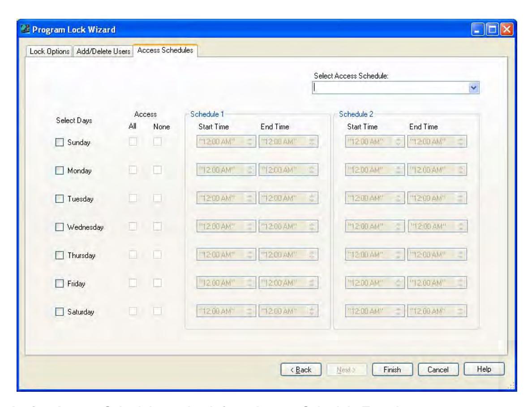Adjust spinner on Tuesday Schedule 2 Start Time

coord(399,198)
